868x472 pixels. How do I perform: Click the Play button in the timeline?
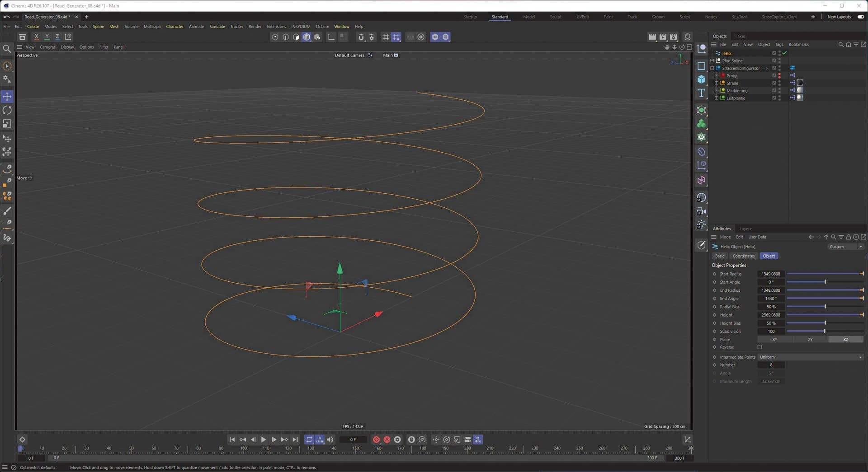pos(264,439)
